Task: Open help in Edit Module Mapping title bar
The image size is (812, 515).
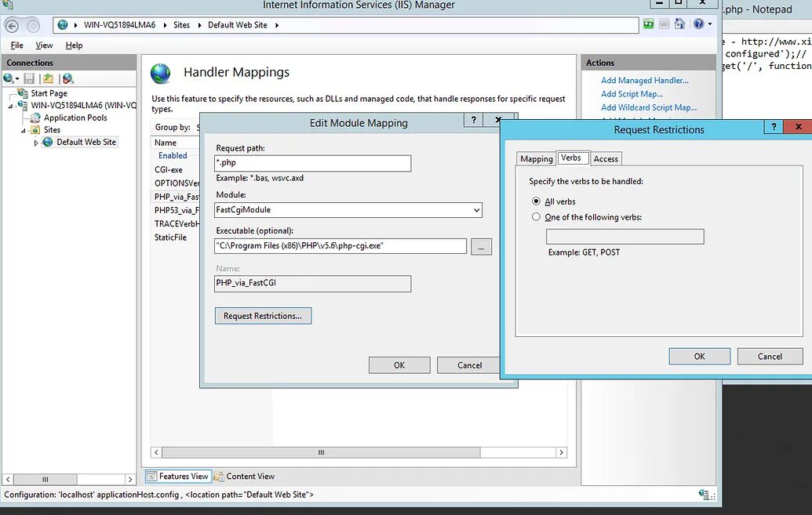Action: click(473, 120)
